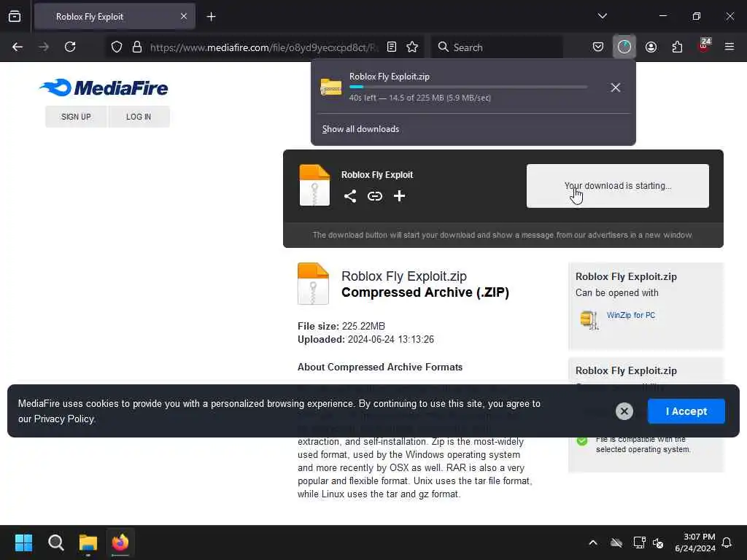Open the Extensions puzzle icon
Image resolution: width=747 pixels, height=560 pixels.
pos(677,47)
